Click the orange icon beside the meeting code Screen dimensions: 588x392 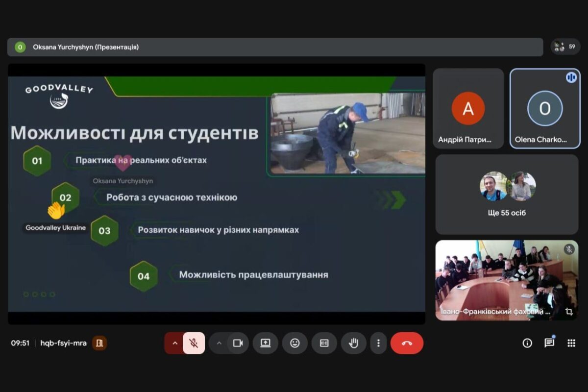click(99, 343)
